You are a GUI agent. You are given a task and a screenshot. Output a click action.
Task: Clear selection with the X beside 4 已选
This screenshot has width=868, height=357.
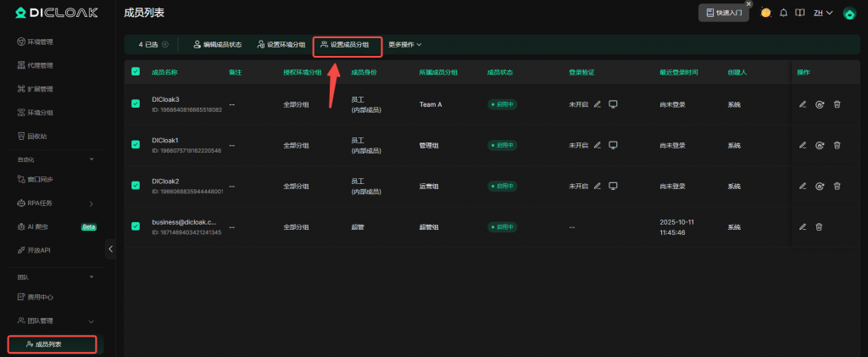(x=165, y=44)
